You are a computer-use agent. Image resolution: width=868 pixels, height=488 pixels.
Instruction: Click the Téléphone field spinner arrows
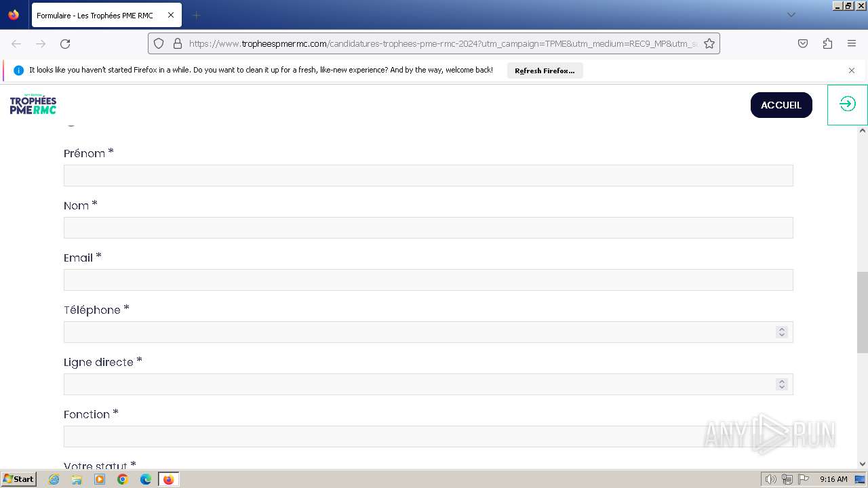coord(782,332)
